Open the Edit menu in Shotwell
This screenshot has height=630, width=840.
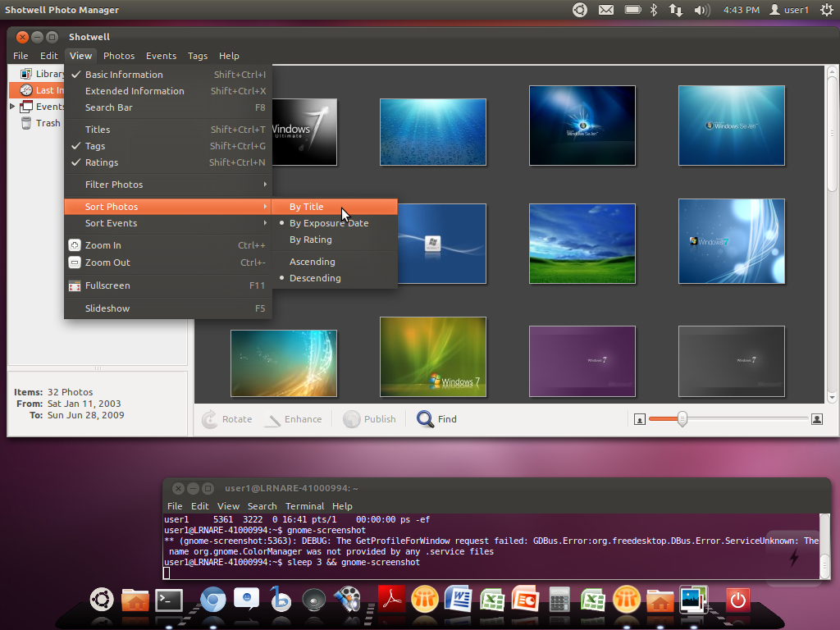point(48,56)
